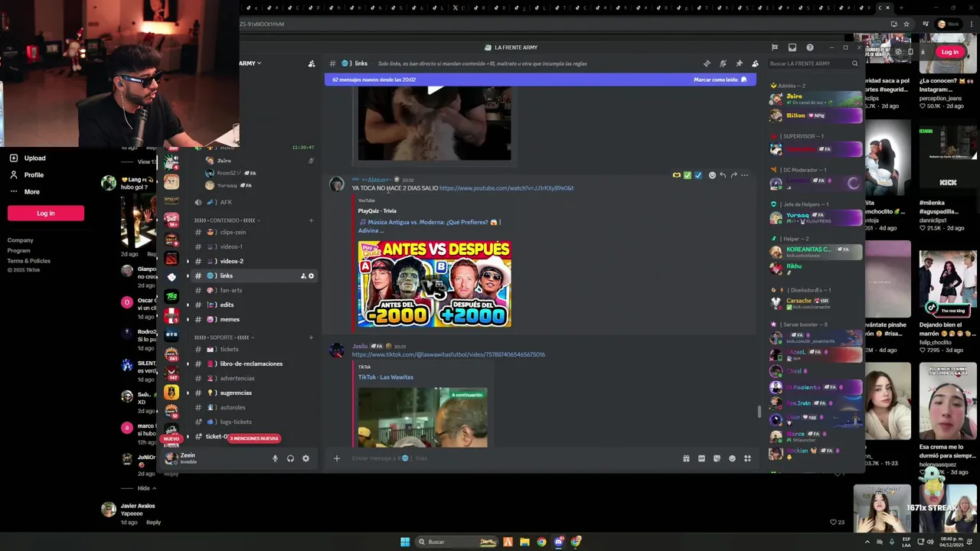Open more options for YA TOCA message
The width and height of the screenshot is (980, 551).
click(744, 175)
